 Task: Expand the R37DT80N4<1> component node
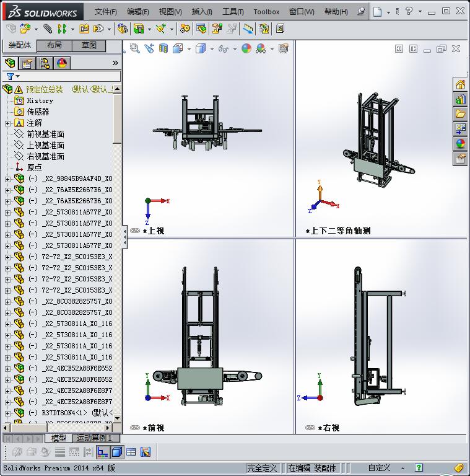[7, 413]
